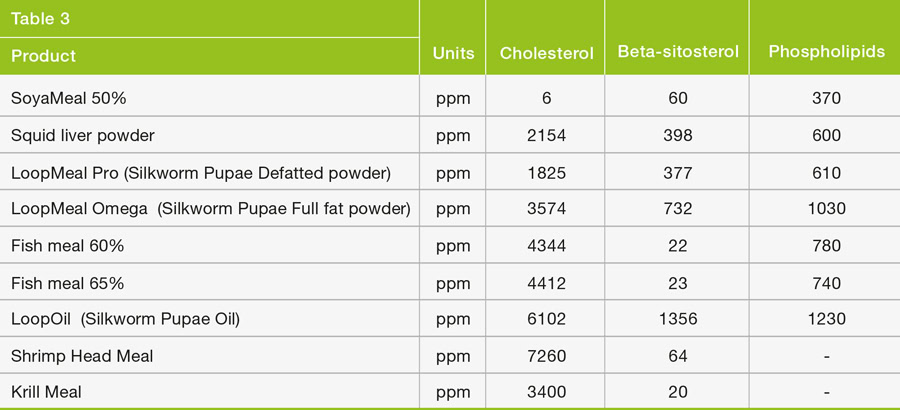Click the ppm unit in Krill Meal row
The height and width of the screenshot is (410, 900).
point(453,393)
